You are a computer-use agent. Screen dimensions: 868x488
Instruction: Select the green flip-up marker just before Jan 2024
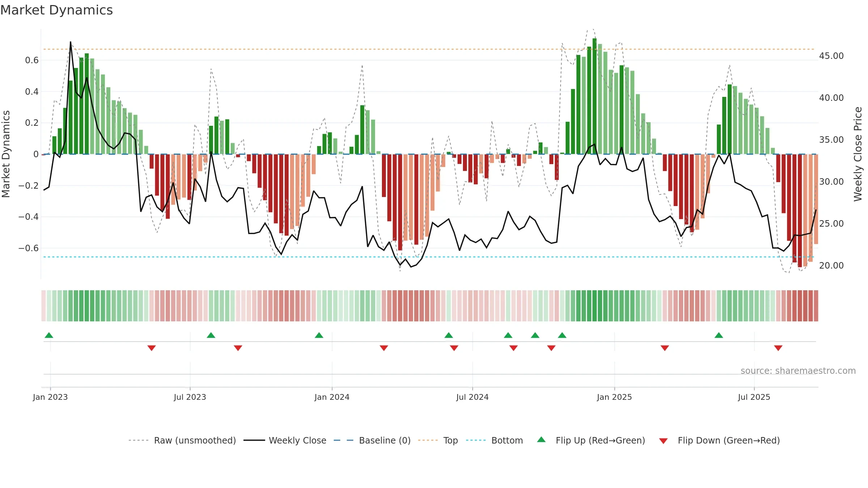(319, 335)
